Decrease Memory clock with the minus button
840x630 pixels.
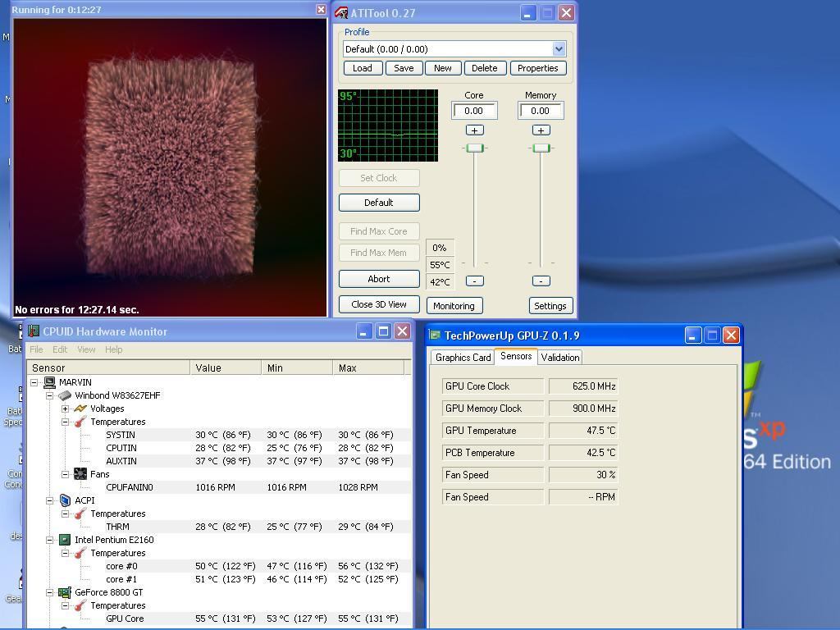pos(541,281)
